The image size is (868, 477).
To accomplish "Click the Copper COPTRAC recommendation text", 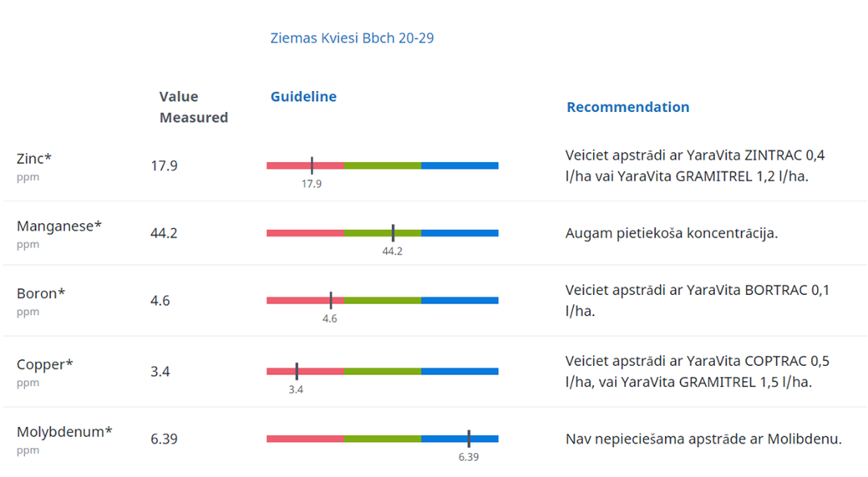I will pos(697,372).
